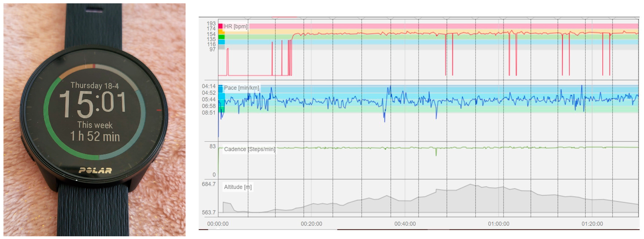This screenshot has height=239, width=644.
Task: Click the red maximum HR zone swatch
Action: pos(220,26)
